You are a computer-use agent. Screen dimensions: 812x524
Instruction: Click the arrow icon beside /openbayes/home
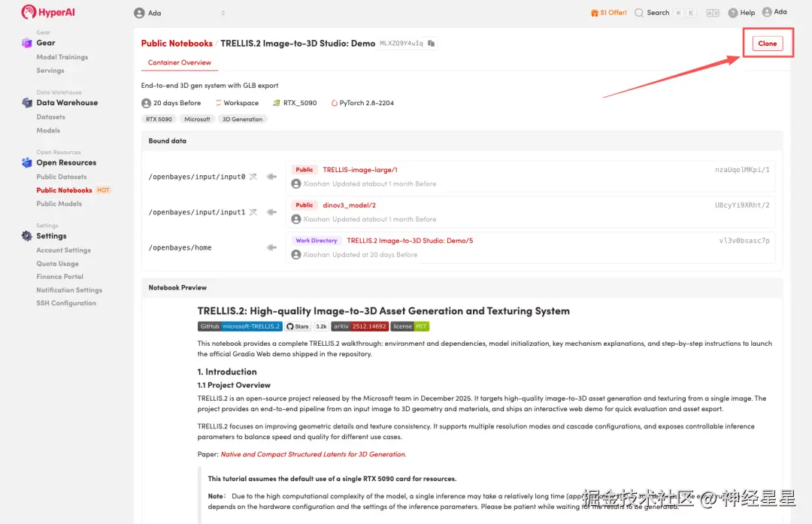[271, 247]
